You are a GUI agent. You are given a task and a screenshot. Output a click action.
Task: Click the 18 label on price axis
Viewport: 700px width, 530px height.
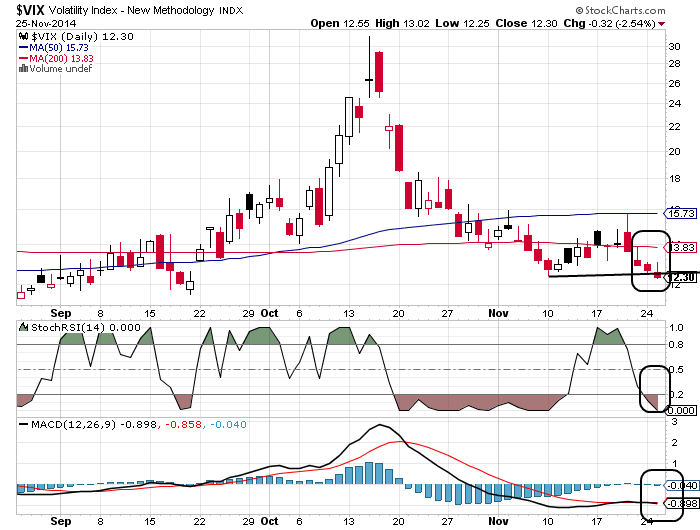coord(675,179)
